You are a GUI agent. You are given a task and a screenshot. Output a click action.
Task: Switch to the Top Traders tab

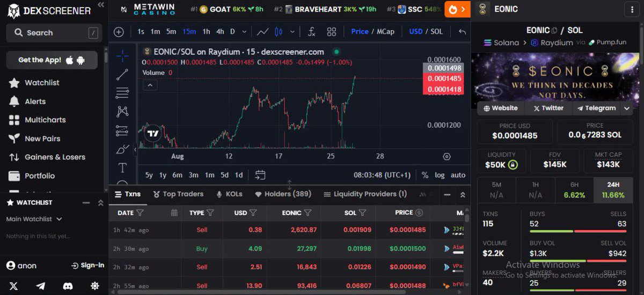tap(178, 194)
